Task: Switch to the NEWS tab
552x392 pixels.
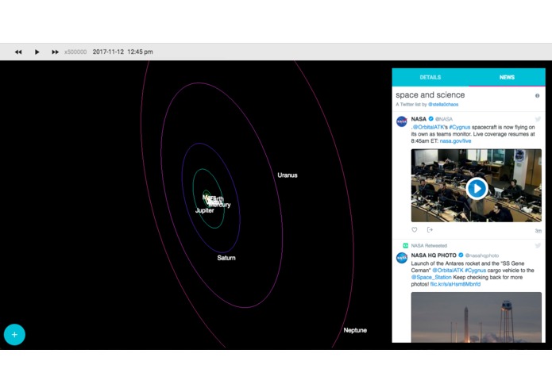Action: tap(507, 77)
